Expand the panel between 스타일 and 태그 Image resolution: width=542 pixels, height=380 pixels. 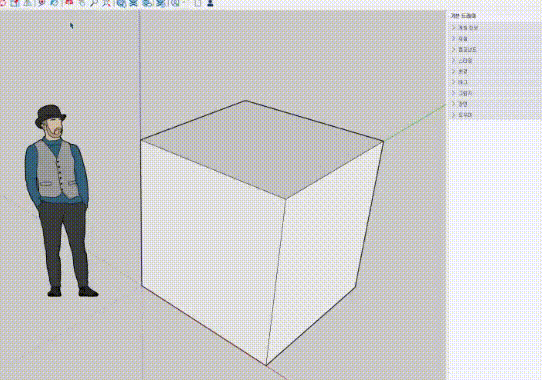pyautogui.click(x=495, y=71)
